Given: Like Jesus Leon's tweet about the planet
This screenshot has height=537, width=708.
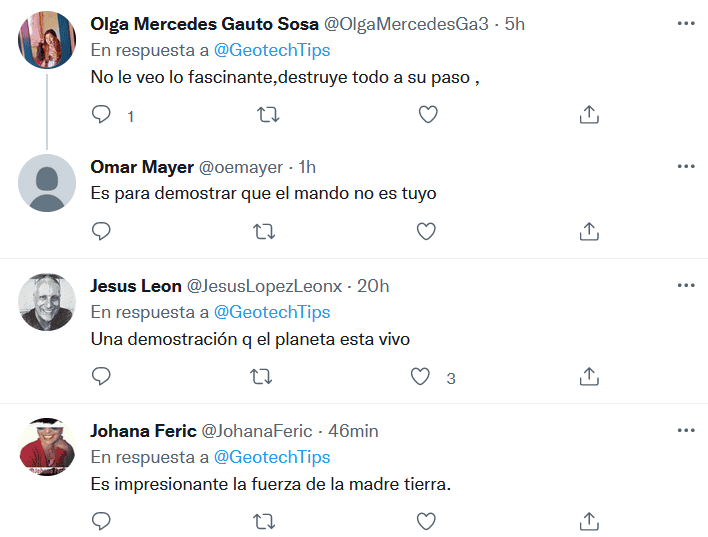Looking at the screenshot, I should [x=422, y=377].
